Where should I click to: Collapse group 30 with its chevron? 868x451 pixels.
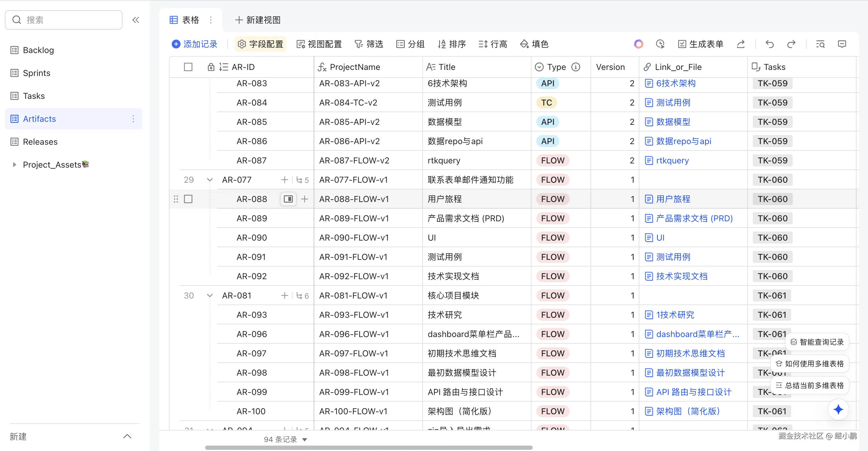[x=210, y=295]
